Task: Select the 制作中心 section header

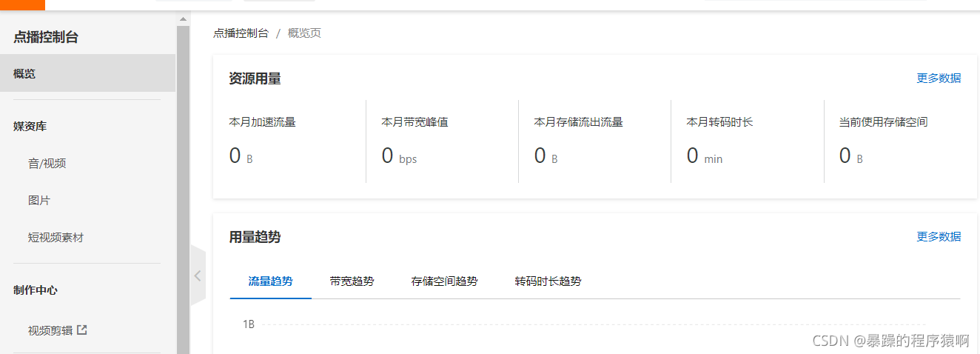Action: tap(36, 290)
